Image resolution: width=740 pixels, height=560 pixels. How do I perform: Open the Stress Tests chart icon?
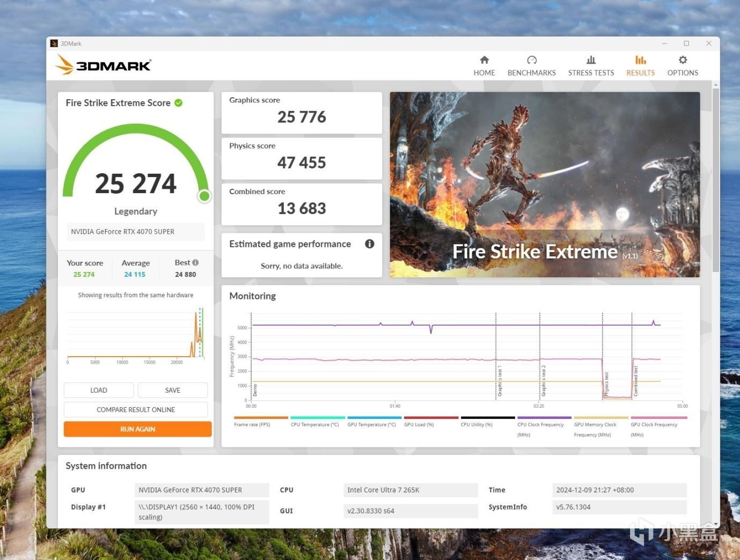[591, 60]
